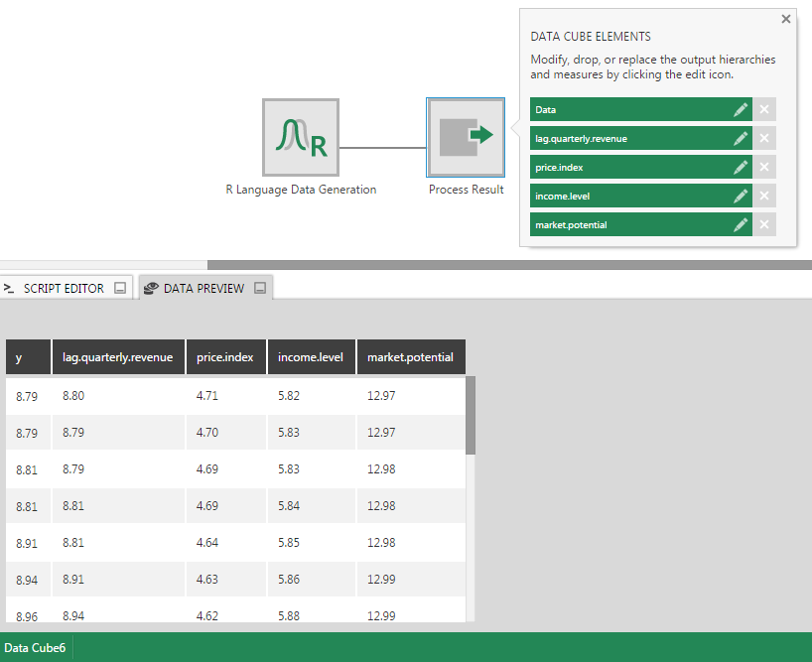This screenshot has height=662, width=812.
Task: Remove the Data element with its X button
Action: coord(763,109)
